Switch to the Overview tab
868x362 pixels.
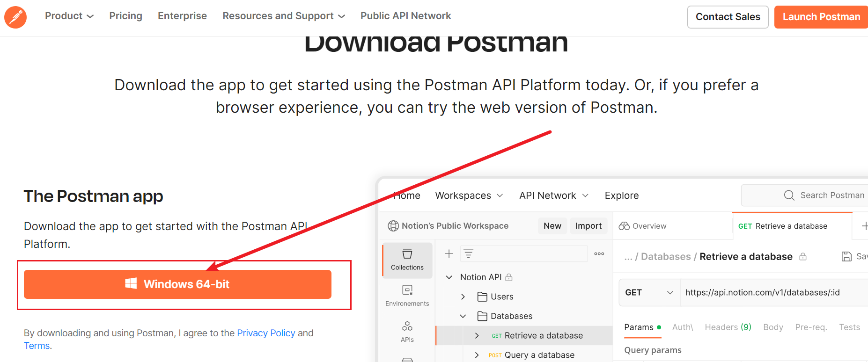tap(642, 226)
